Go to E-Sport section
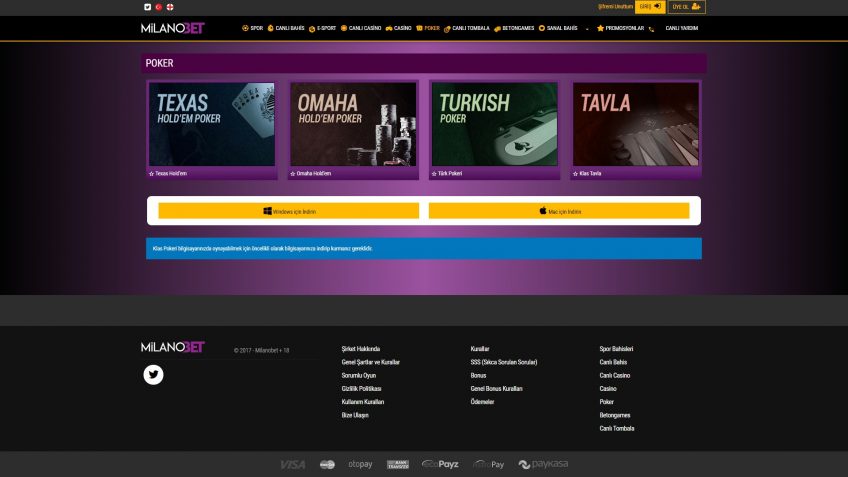Viewport: 848px width, 477px height. tap(322, 28)
